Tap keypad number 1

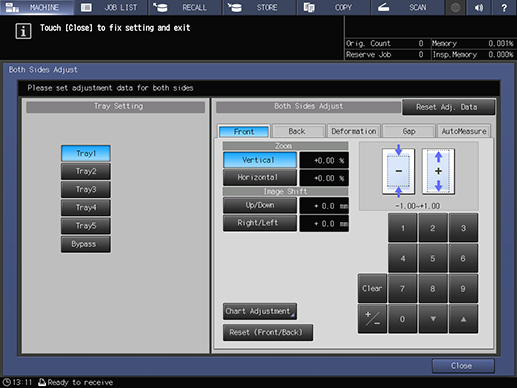pos(402,228)
